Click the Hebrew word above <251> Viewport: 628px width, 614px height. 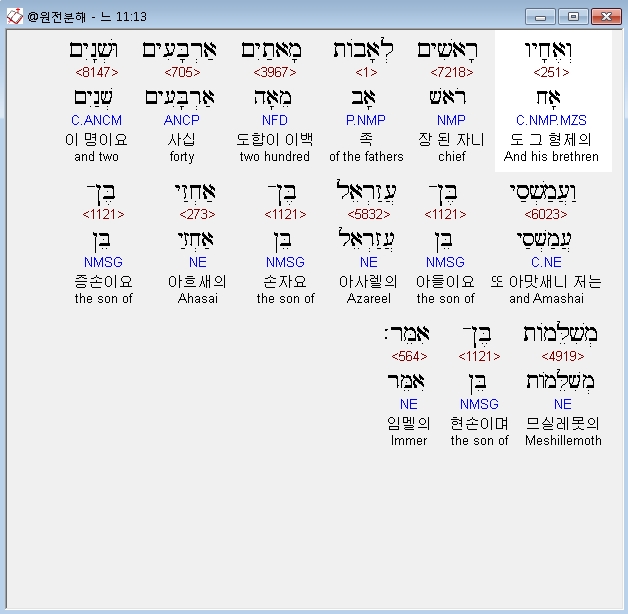coord(548,50)
